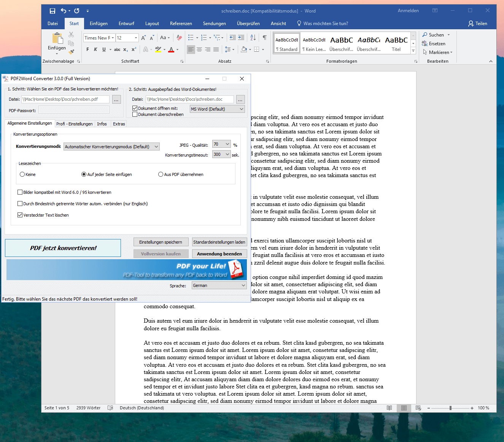Click the PDF-Passwort input field
The height and width of the screenshot is (442, 504).
(x=74, y=110)
